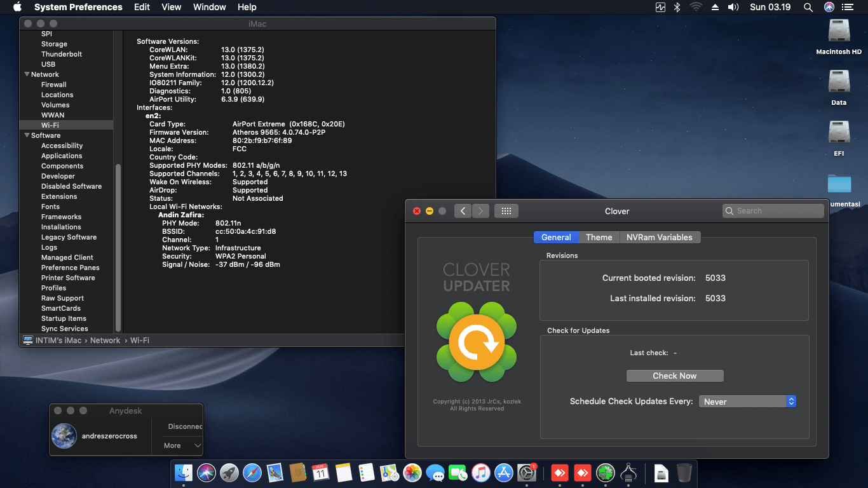Click the Show All grid button in Clover

(506, 211)
